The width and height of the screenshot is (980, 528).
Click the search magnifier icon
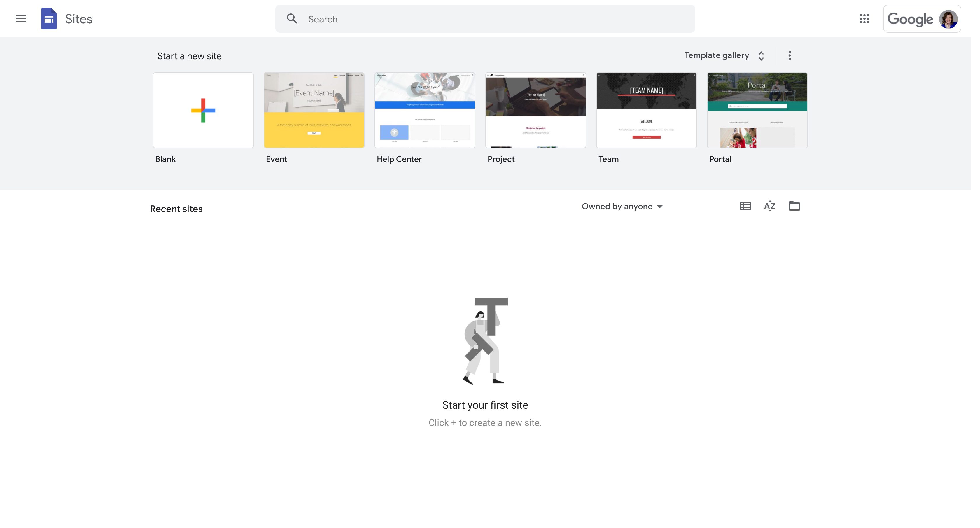point(292,19)
